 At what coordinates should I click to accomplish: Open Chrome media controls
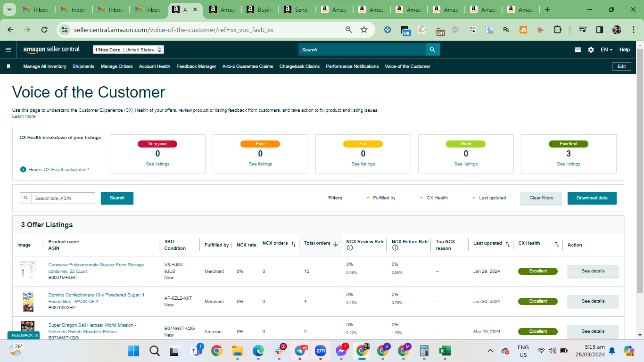tap(583, 30)
